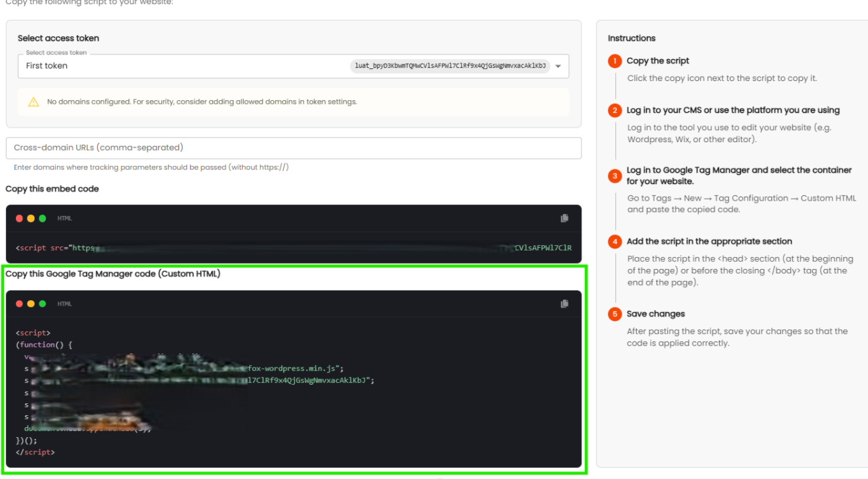Click the HTML label on the GTM code block
Viewport: 868px width, 479px height.
point(64,304)
